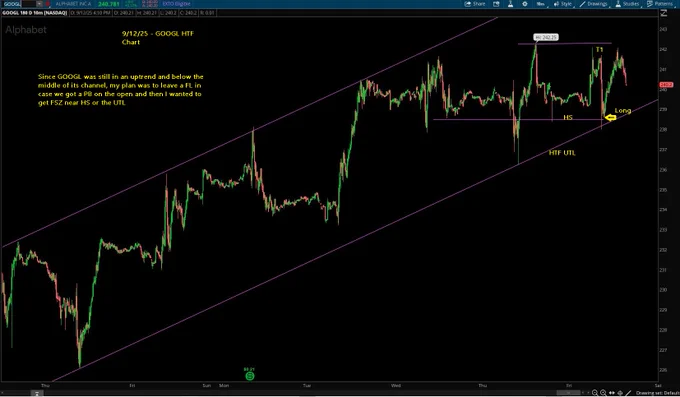Click the crosshair pointer icon
The height and width of the screenshot is (397, 680).
click(x=620, y=393)
